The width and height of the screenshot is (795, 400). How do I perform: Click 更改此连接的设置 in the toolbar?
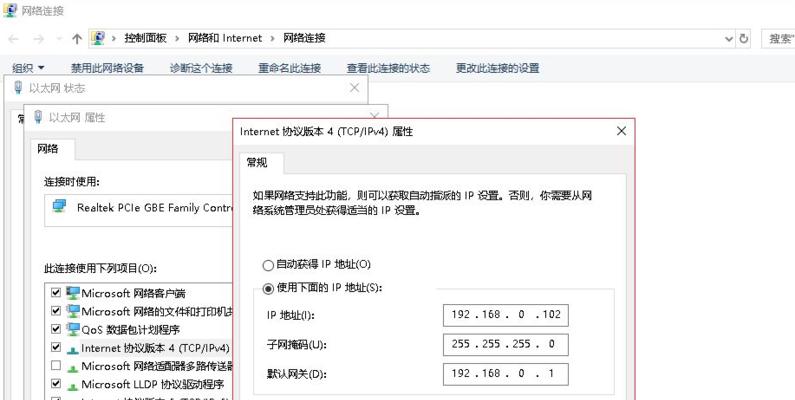(497, 67)
